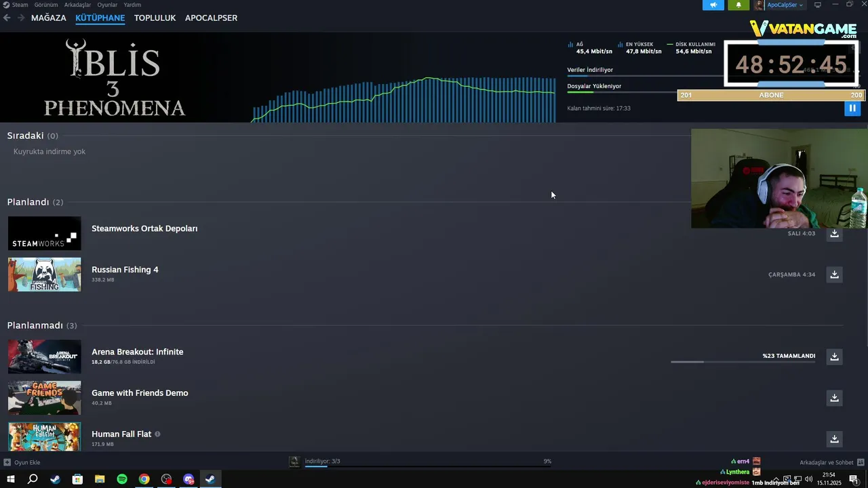Pause the current İblis 3 download
The image size is (868, 488).
(852, 108)
